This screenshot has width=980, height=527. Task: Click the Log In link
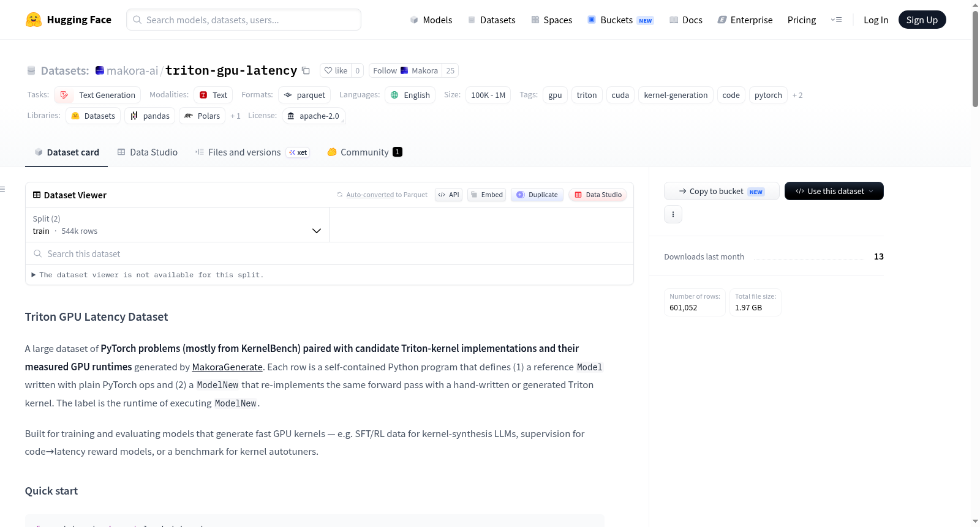point(876,20)
